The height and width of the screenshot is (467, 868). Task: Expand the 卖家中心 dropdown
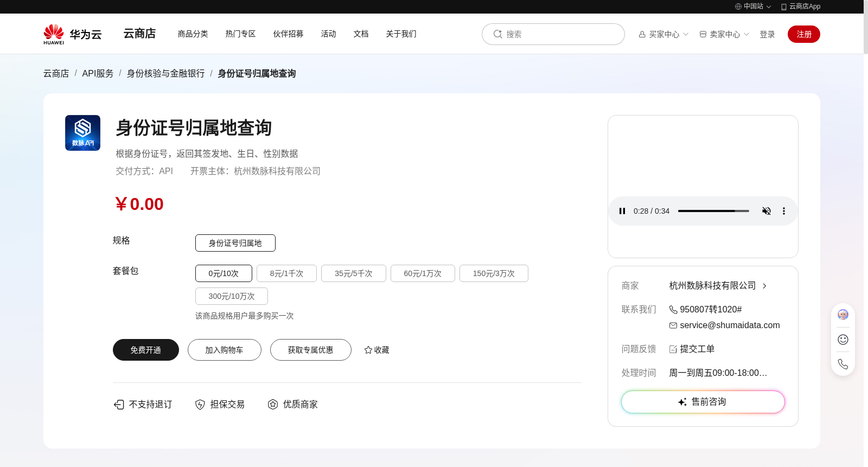[724, 34]
